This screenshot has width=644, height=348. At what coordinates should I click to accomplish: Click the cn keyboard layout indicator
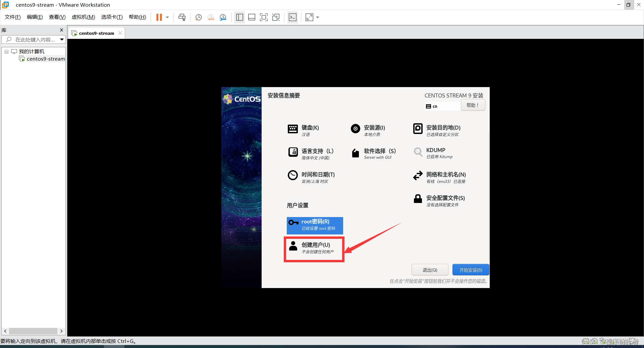click(x=442, y=106)
